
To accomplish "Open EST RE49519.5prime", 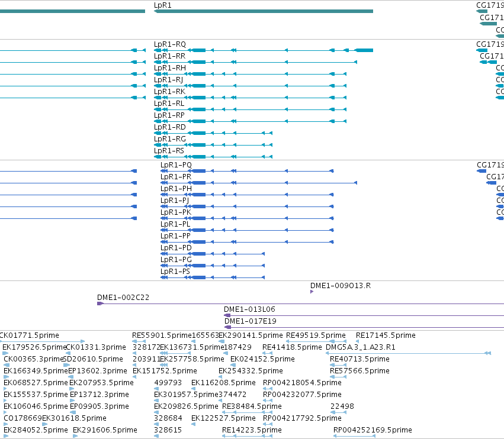I will pyautogui.click(x=316, y=335).
